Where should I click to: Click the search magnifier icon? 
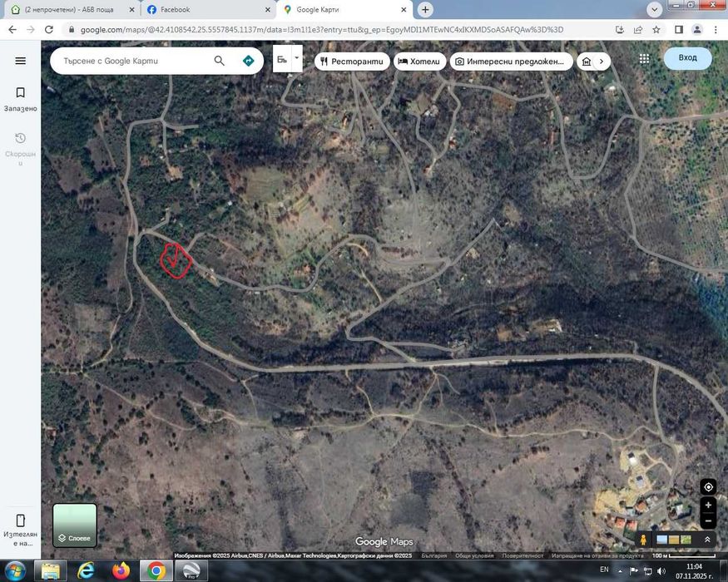219,61
